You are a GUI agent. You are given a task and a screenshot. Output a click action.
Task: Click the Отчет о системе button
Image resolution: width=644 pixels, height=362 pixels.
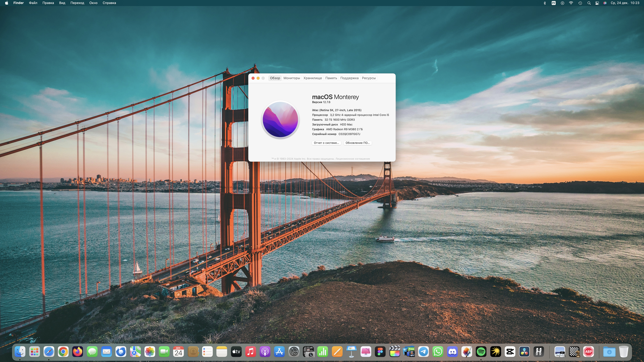[326, 143]
